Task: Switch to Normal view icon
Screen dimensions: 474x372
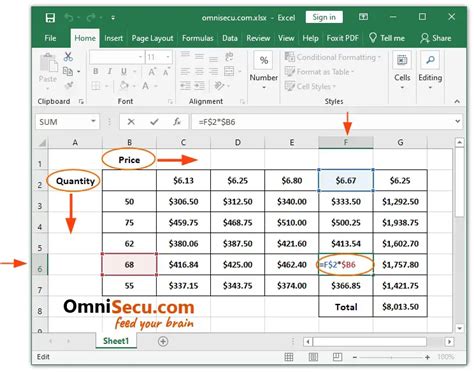Action: [289, 357]
